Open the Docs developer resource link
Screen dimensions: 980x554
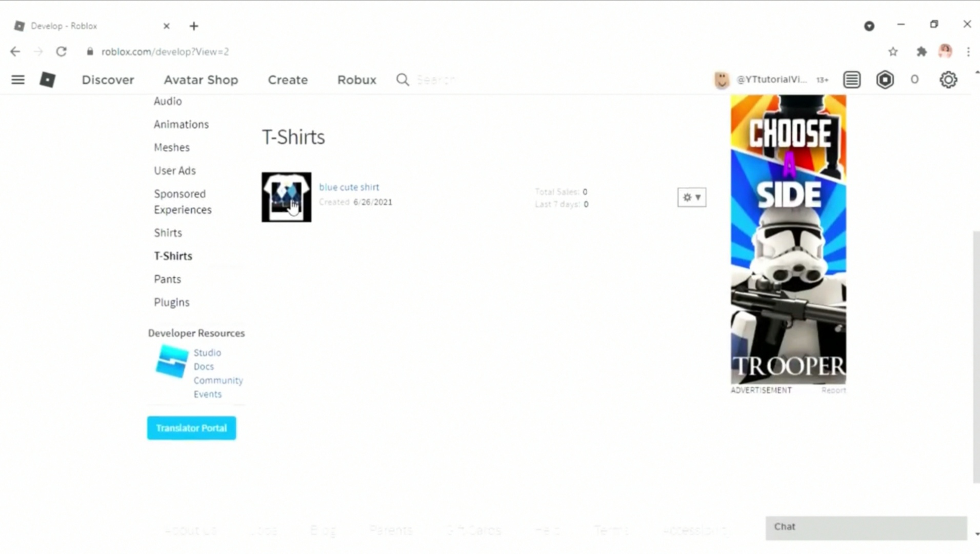[x=204, y=366]
